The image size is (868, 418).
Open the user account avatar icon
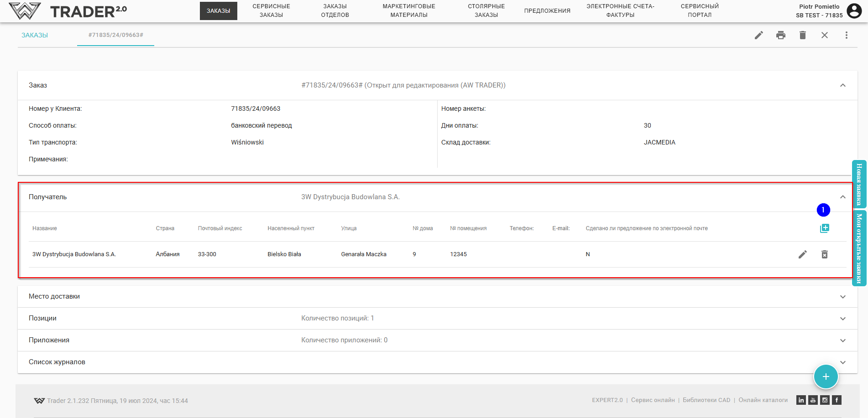click(854, 10)
